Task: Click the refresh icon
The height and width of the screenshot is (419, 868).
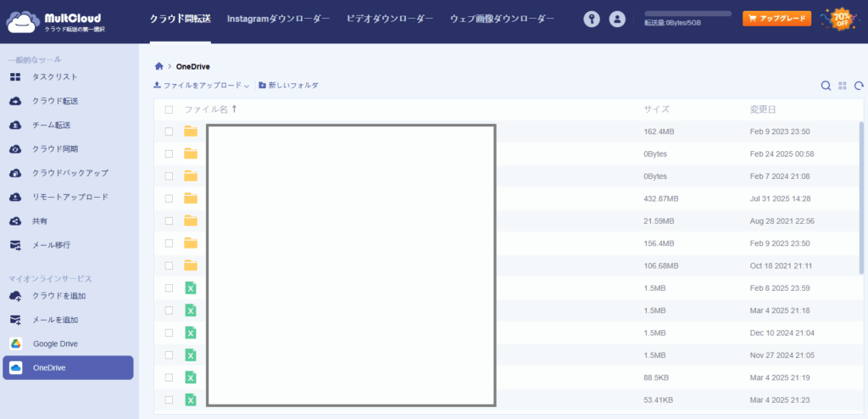Action: (859, 86)
